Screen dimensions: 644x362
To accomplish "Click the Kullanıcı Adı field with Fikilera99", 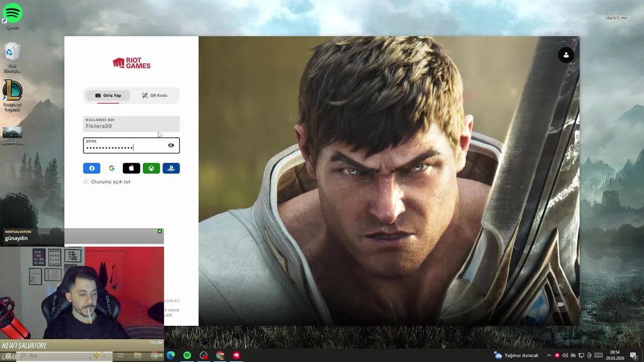I will (x=131, y=124).
